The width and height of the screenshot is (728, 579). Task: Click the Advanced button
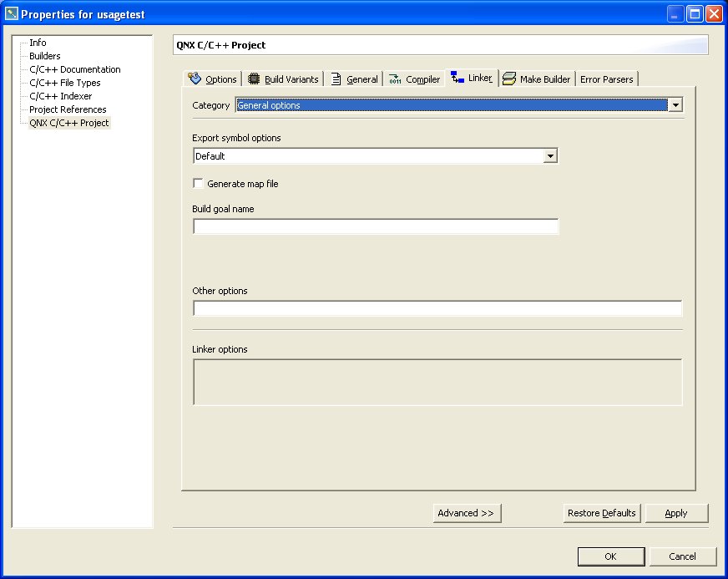(467, 513)
